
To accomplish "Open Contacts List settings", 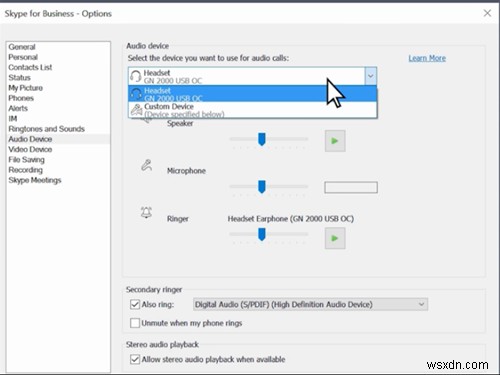I will (x=30, y=67).
